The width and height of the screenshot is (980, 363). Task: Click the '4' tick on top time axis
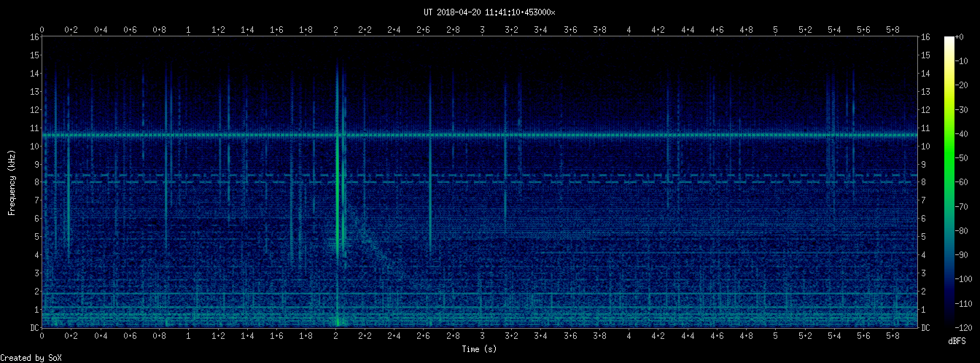pos(629,29)
